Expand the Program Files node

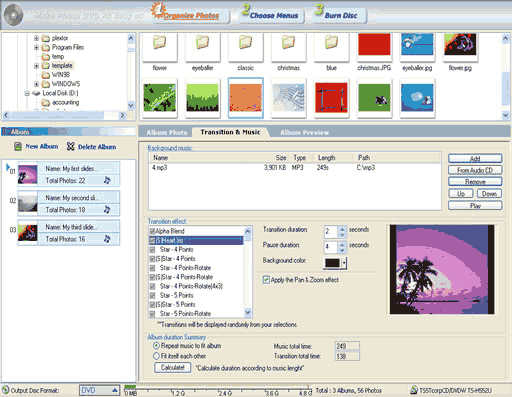pos(36,47)
